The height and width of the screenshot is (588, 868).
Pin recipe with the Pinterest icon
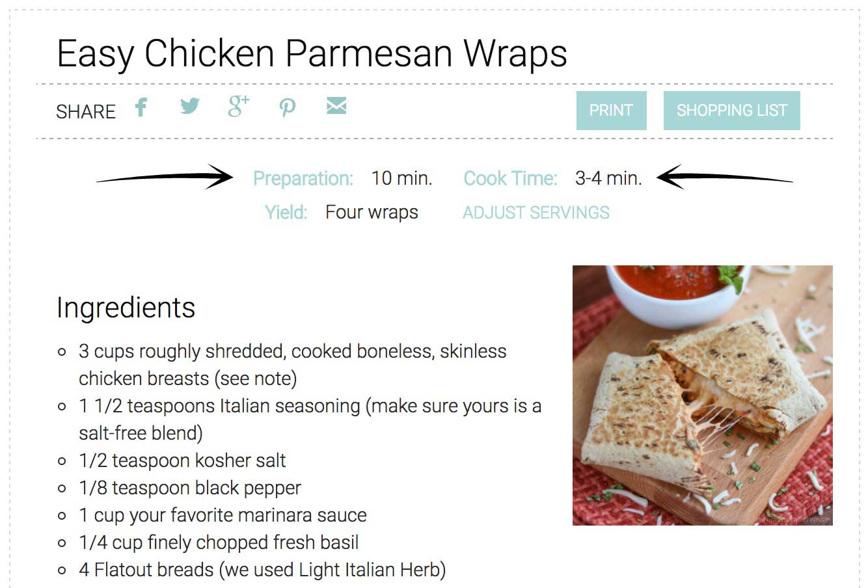[287, 107]
